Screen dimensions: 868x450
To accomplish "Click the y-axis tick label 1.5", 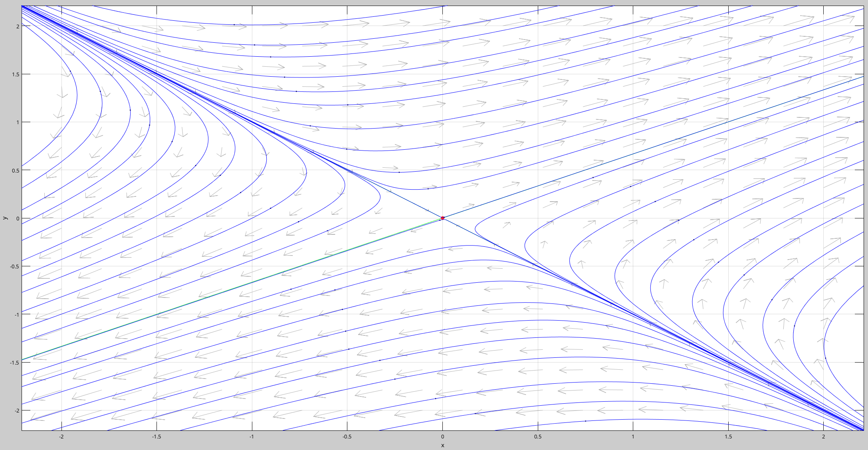I will tap(15, 74).
